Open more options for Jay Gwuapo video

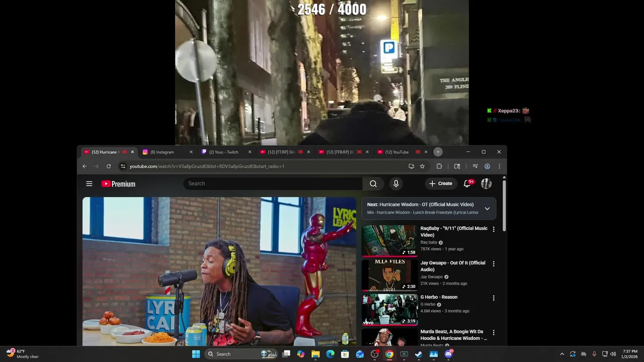[x=494, y=263]
